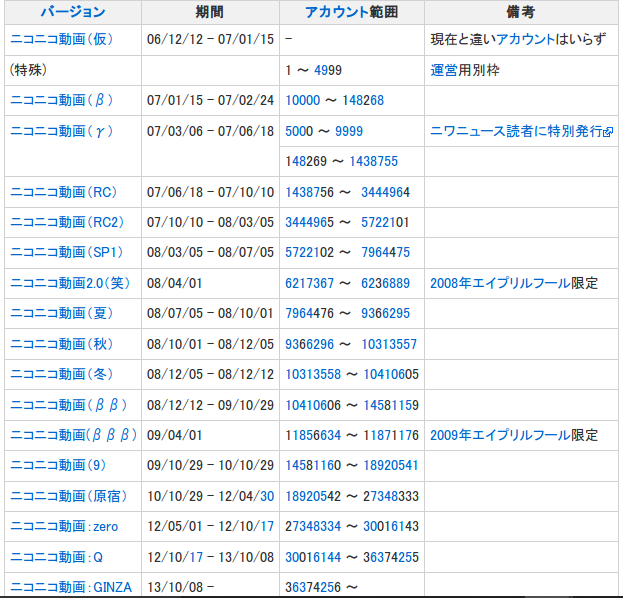Open the ニコニコ動画(β) version link

[62, 100]
